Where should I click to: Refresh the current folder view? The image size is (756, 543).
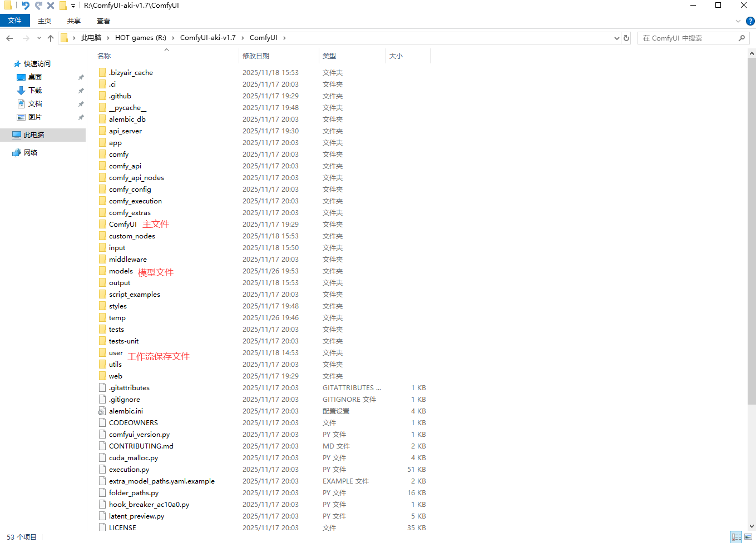click(626, 38)
